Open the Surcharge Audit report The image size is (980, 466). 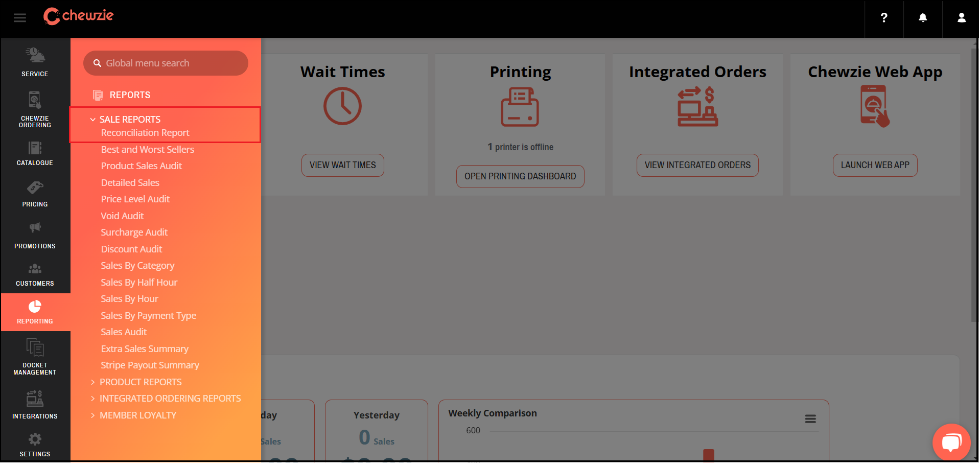pyautogui.click(x=134, y=232)
